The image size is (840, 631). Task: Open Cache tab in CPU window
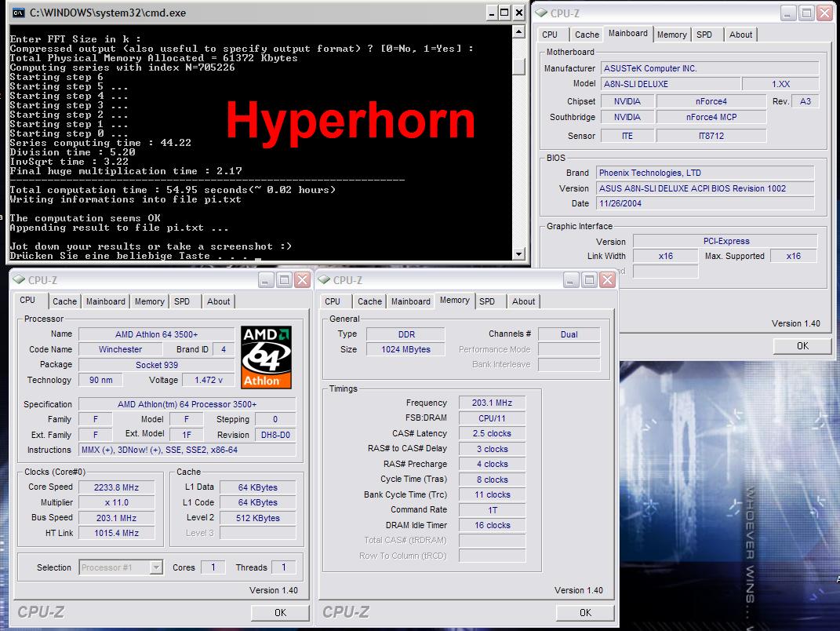tap(64, 301)
